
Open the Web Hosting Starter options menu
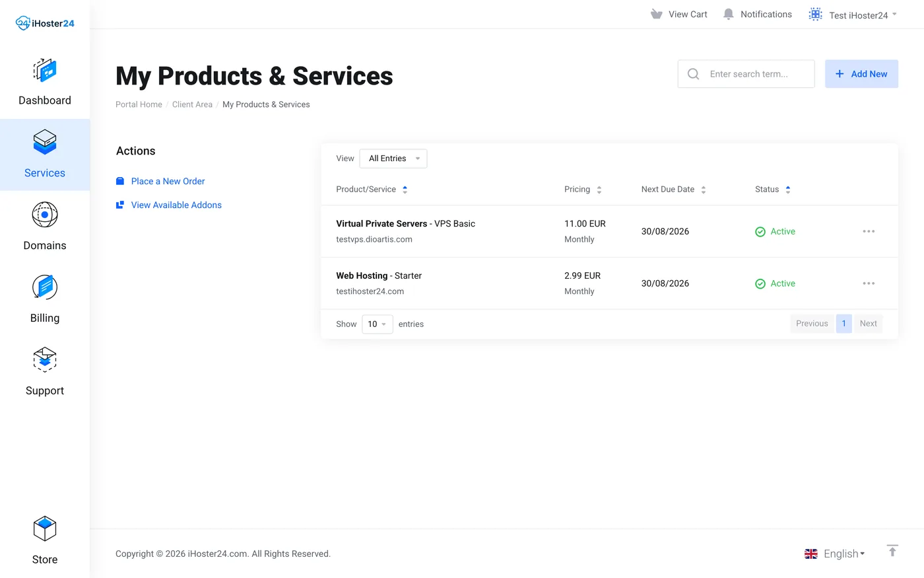[x=869, y=283]
